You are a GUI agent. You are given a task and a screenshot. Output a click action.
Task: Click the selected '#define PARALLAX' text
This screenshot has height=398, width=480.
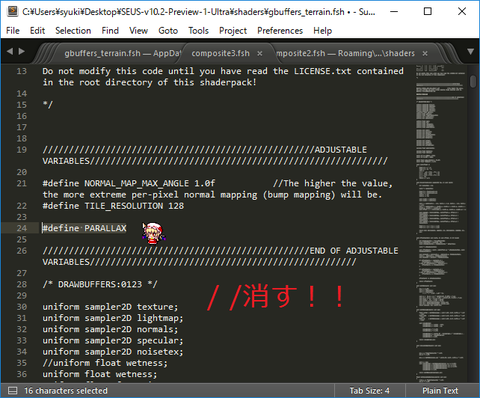pos(84,228)
